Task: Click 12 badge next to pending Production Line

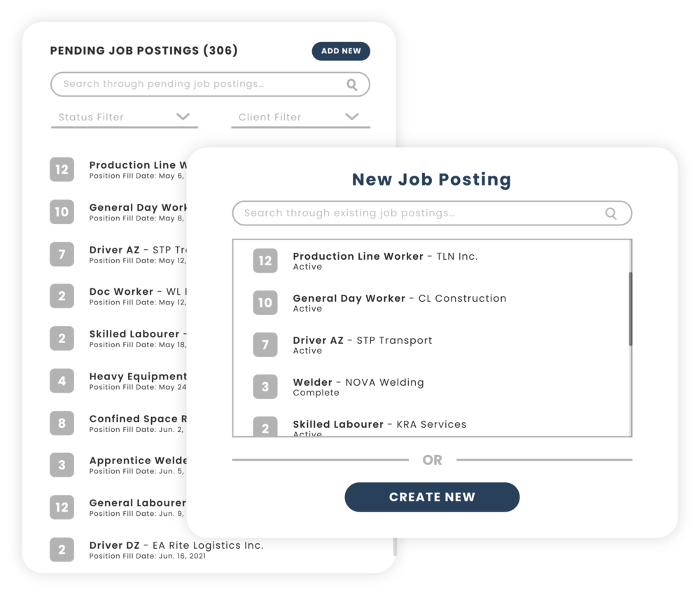Action: pyautogui.click(x=62, y=169)
